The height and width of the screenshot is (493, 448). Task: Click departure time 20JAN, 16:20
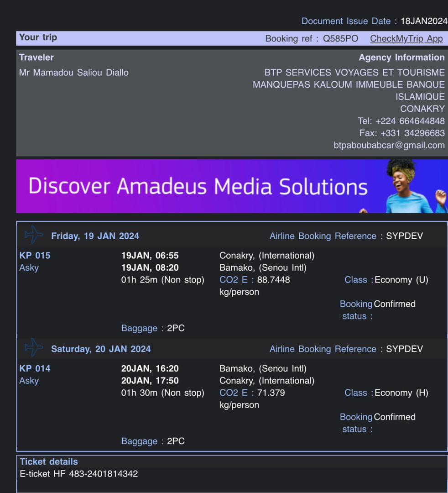150,368
